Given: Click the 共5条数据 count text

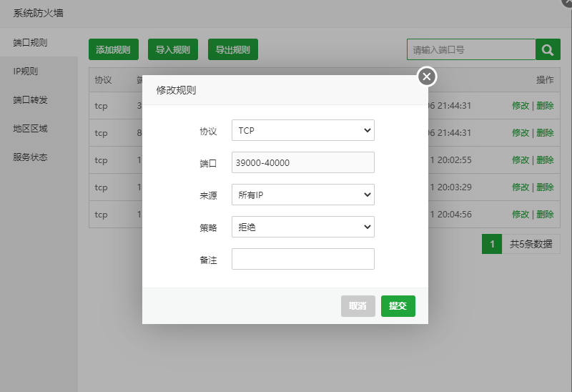Looking at the screenshot, I should click(531, 244).
